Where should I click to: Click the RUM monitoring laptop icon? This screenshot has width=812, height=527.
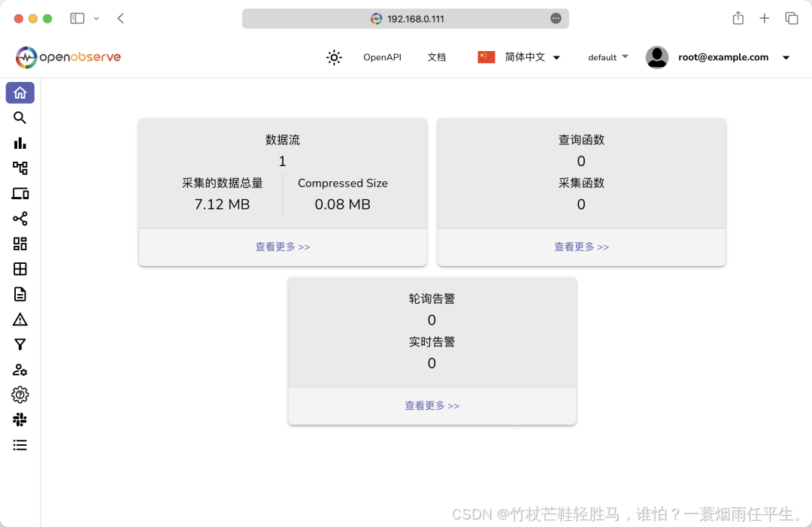pyautogui.click(x=20, y=193)
